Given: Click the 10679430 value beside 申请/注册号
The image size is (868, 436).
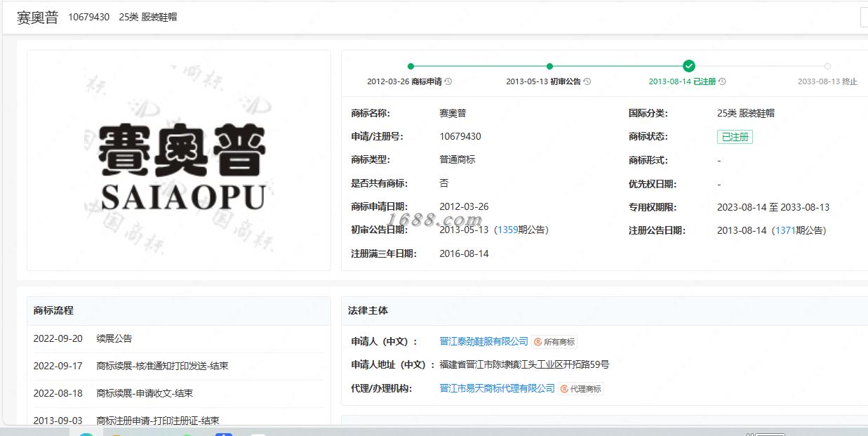Looking at the screenshot, I should click(x=460, y=136).
